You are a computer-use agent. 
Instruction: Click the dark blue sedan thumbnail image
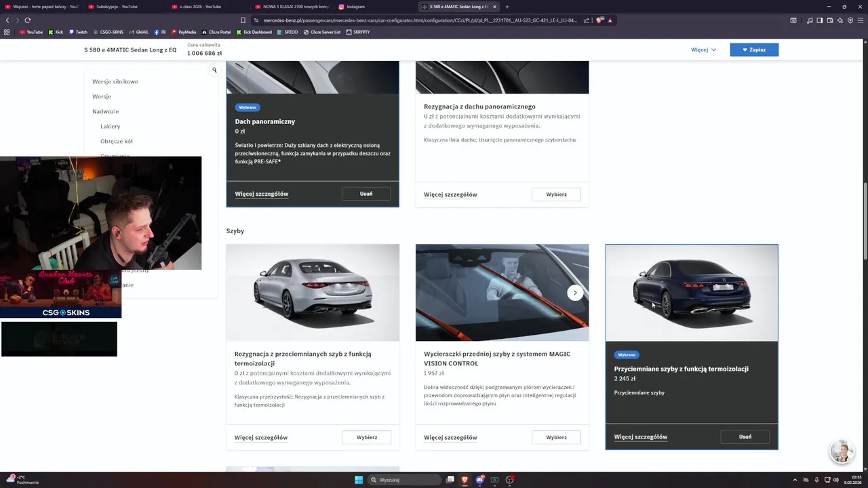pos(692,293)
